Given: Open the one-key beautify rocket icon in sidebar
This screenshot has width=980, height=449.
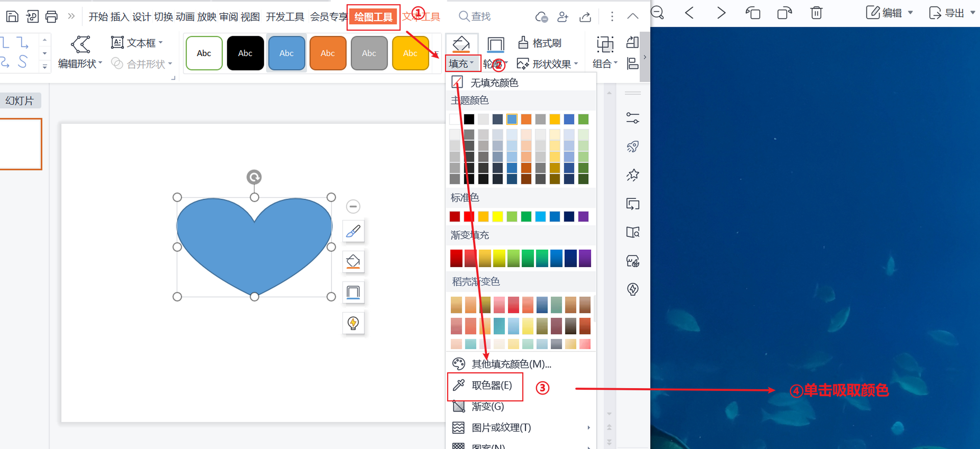Looking at the screenshot, I should tap(633, 146).
